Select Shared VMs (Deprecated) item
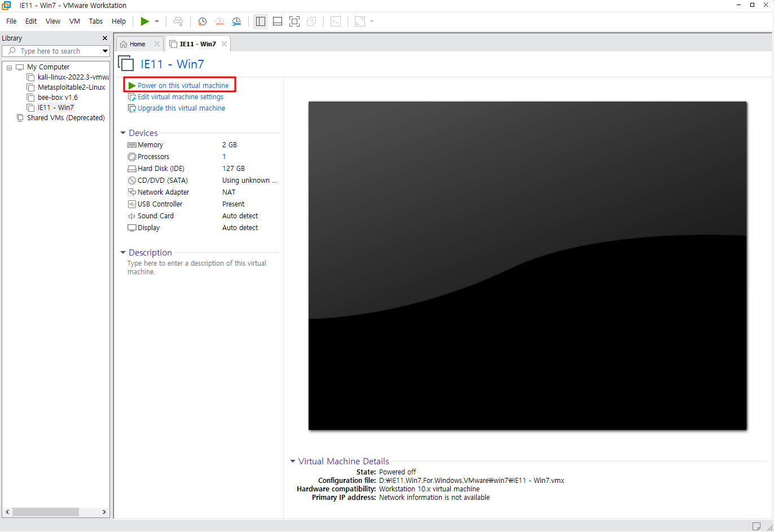Viewport: 774px width, 532px height. click(x=65, y=118)
